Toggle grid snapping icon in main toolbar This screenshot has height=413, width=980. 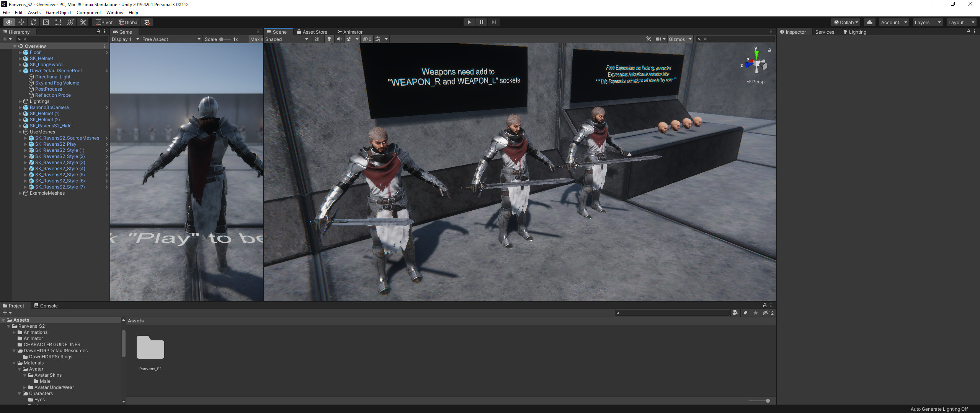click(147, 22)
